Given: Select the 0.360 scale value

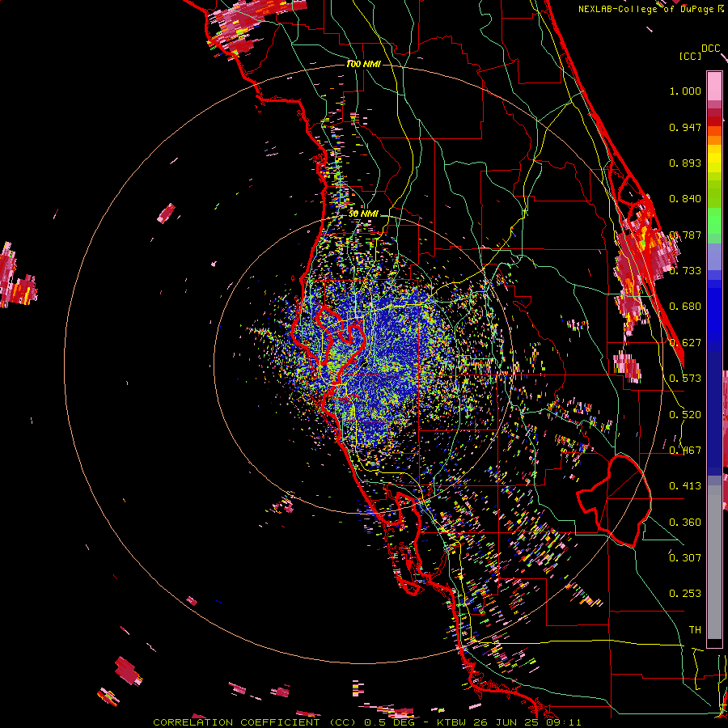Looking at the screenshot, I should coord(685,523).
